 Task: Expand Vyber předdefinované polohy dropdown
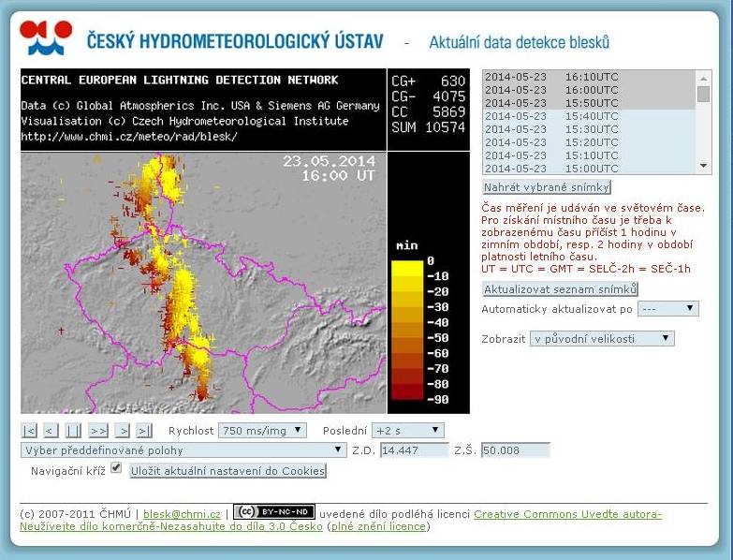(183, 450)
